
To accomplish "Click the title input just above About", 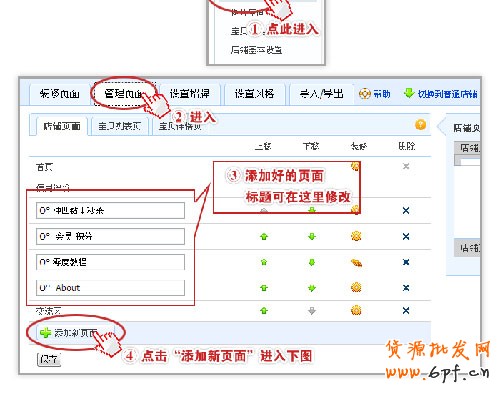I will click(110, 262).
